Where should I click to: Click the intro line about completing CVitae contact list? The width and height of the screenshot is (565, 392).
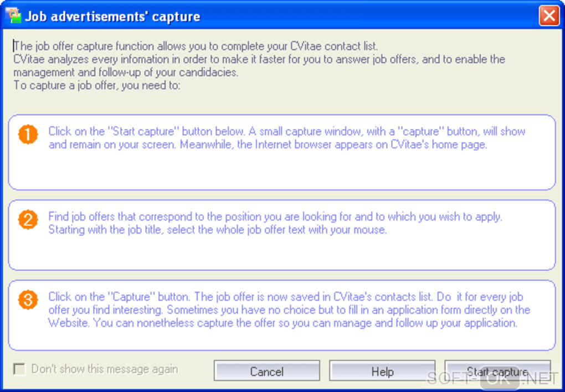pos(197,46)
